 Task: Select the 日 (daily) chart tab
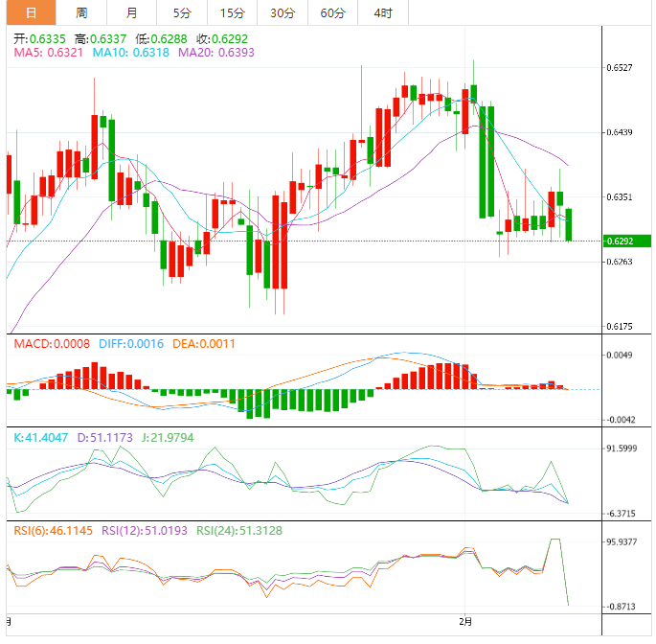click(x=32, y=12)
